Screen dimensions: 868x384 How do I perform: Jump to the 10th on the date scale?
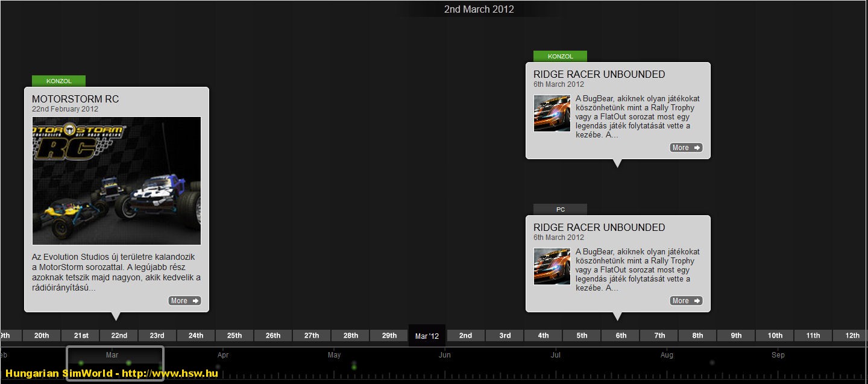click(775, 336)
